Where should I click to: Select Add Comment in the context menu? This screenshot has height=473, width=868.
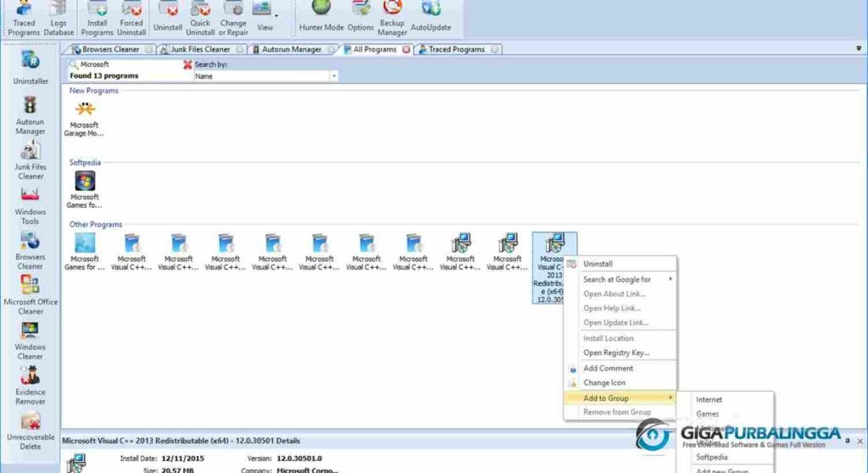[620, 368]
